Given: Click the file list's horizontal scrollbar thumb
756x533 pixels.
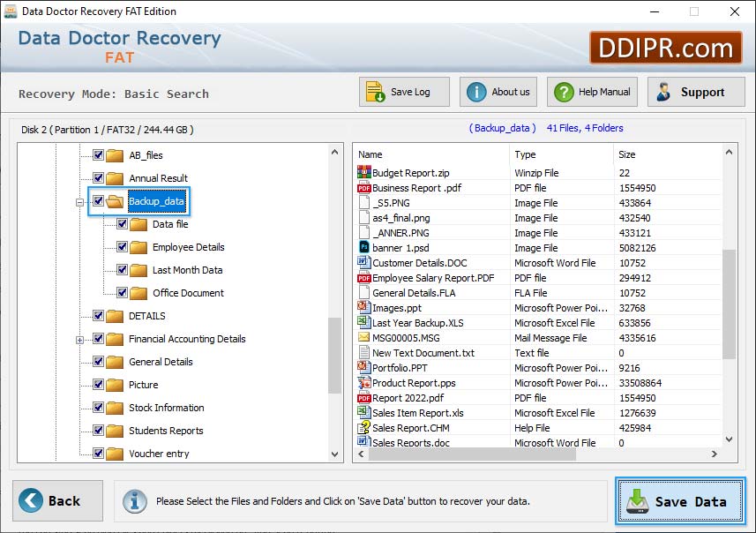Looking at the screenshot, I should coord(472,454).
